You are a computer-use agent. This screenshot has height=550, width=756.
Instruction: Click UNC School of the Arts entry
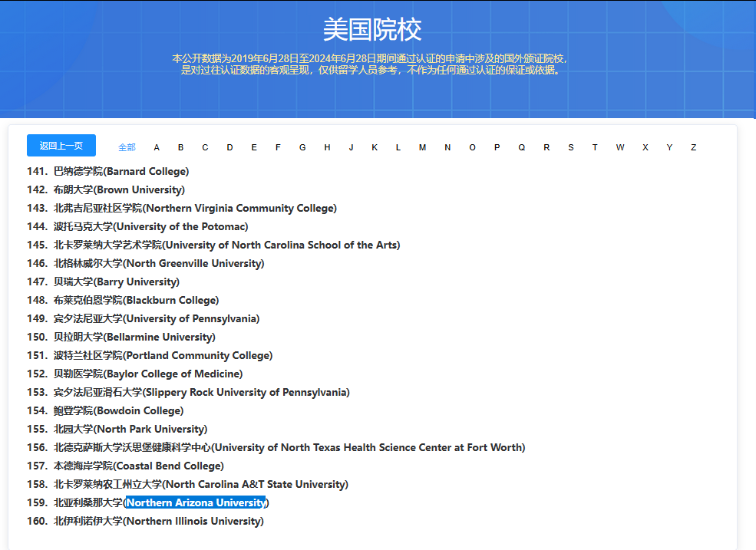(x=213, y=245)
